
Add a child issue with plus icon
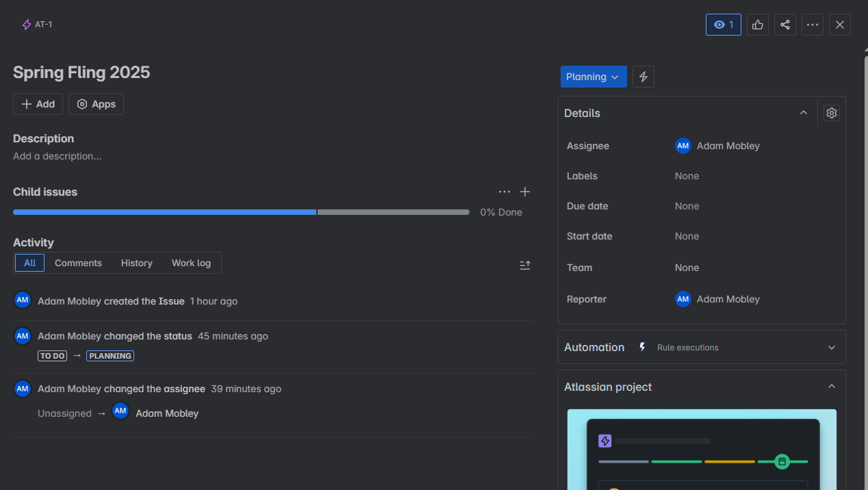pyautogui.click(x=525, y=192)
